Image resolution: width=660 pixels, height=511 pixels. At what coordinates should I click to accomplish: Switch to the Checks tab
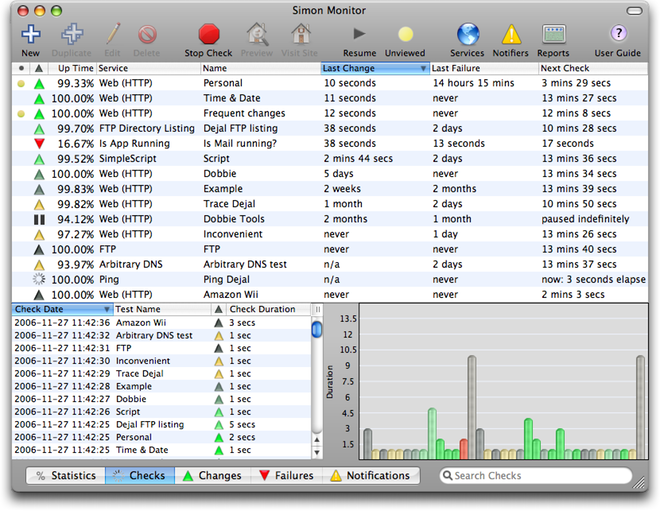pyautogui.click(x=140, y=475)
